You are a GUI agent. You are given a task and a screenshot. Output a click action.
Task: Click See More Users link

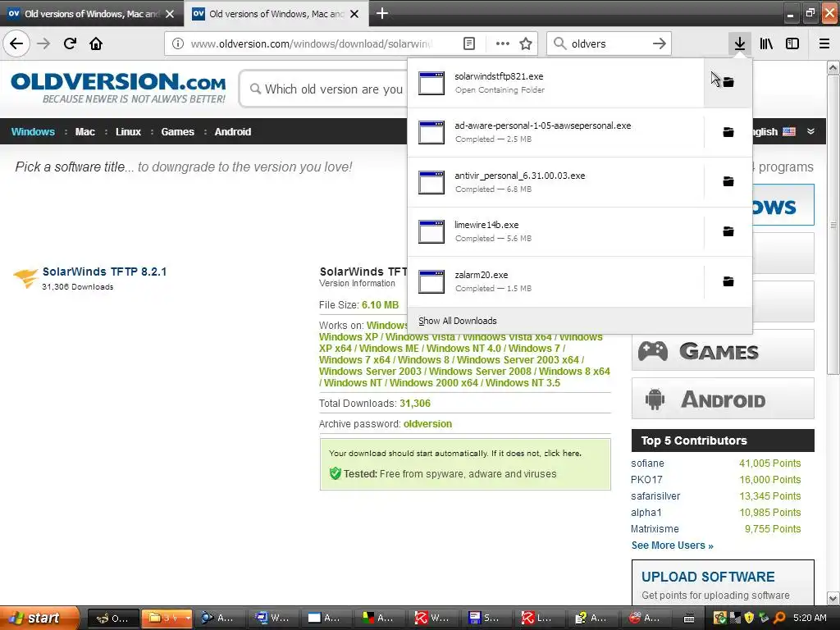click(673, 546)
